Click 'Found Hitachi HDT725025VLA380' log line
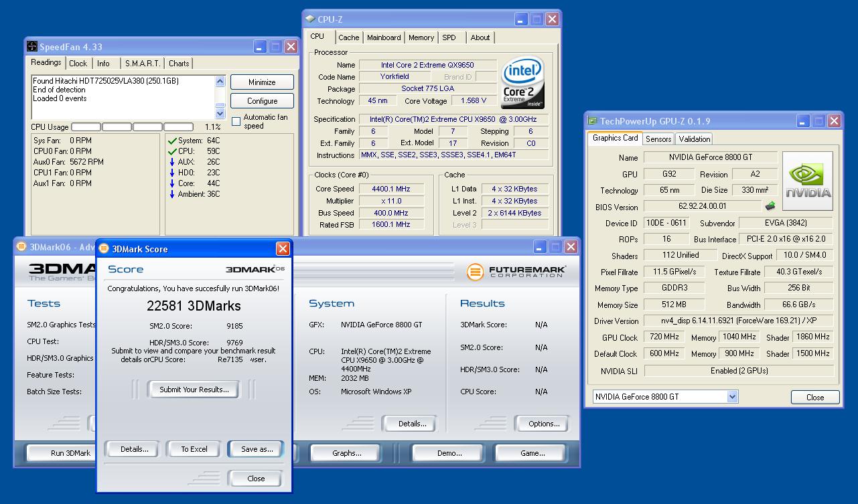 click(x=106, y=81)
